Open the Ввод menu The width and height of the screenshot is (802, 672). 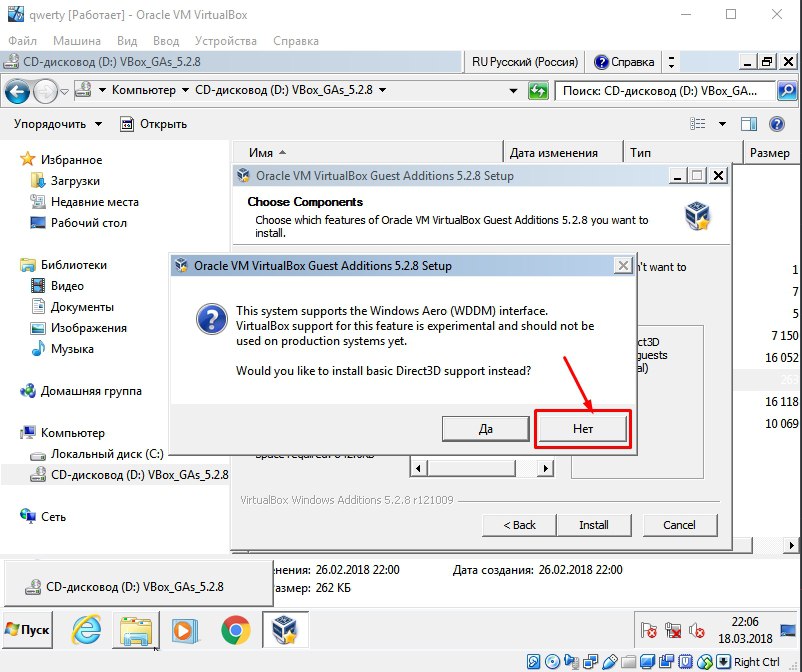[166, 41]
